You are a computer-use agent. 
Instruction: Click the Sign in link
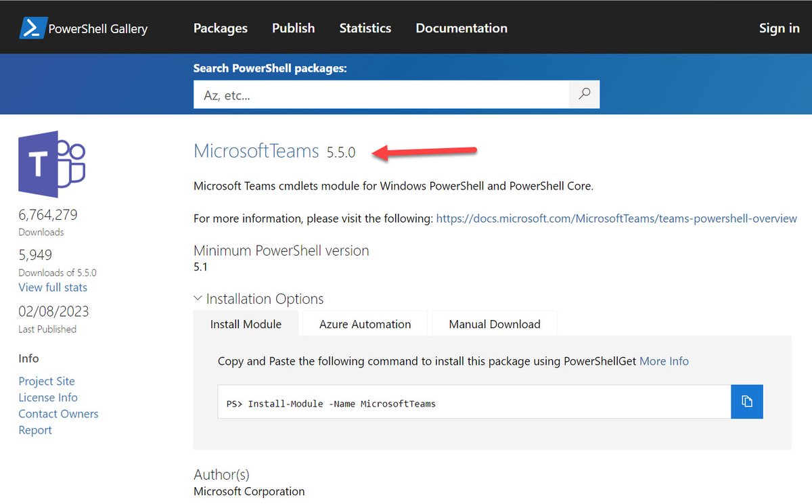point(779,28)
